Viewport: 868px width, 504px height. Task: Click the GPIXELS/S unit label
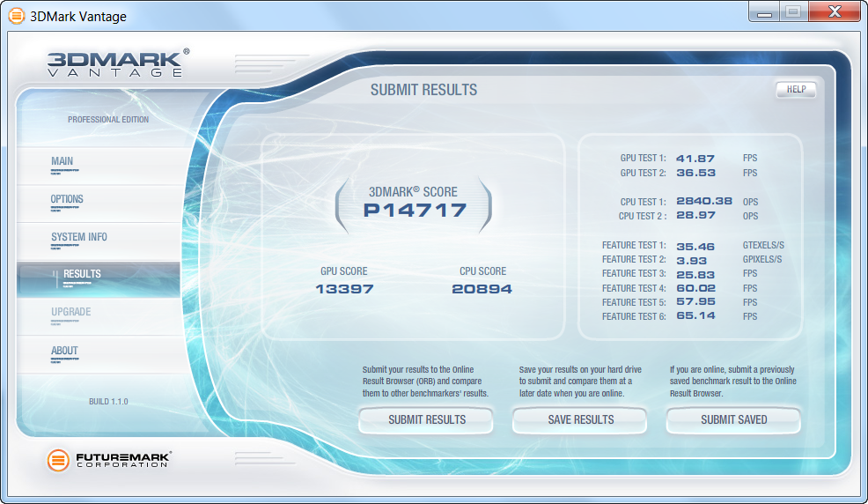click(x=762, y=260)
